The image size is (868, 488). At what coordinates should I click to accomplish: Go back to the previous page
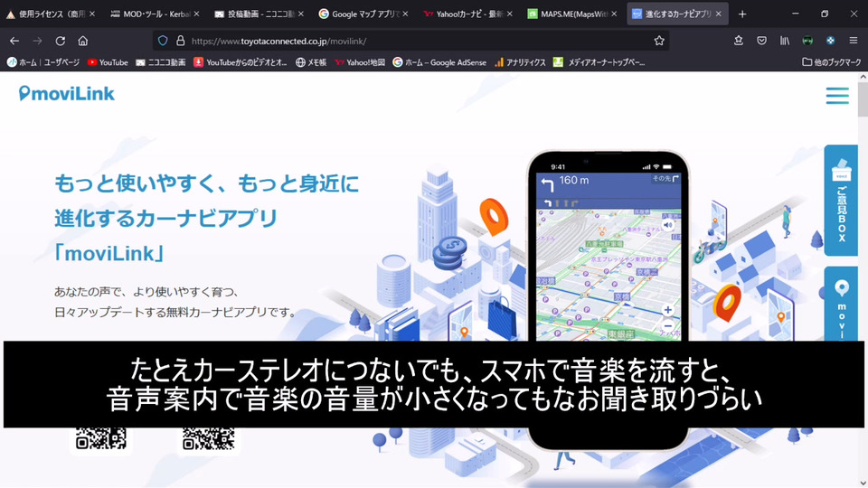pos(14,41)
